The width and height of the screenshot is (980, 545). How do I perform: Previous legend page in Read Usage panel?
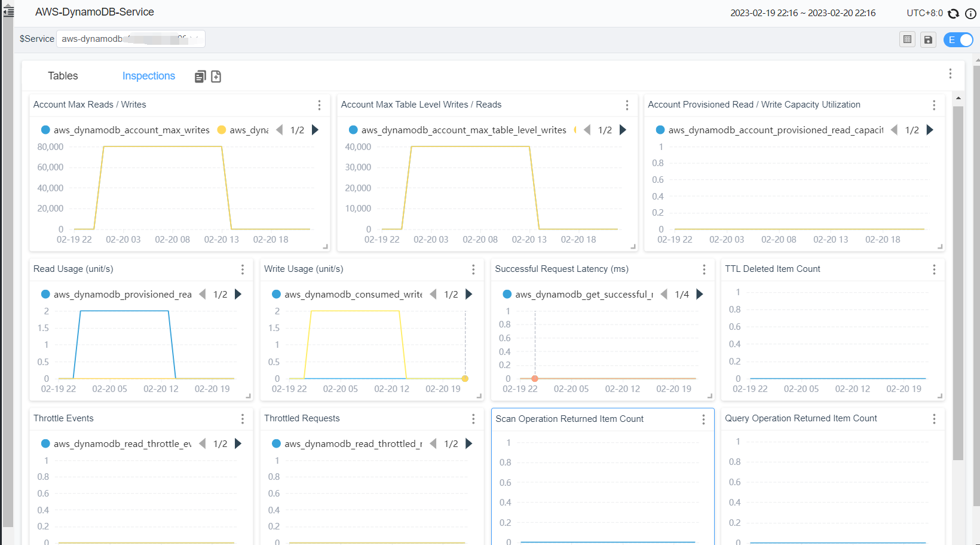[x=202, y=294]
